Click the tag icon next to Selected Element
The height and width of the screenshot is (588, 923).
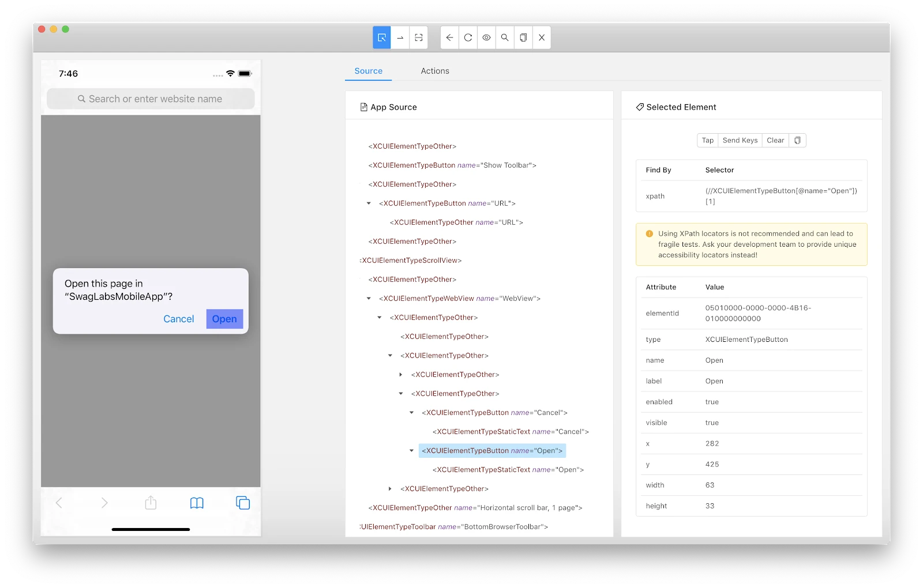pos(640,107)
